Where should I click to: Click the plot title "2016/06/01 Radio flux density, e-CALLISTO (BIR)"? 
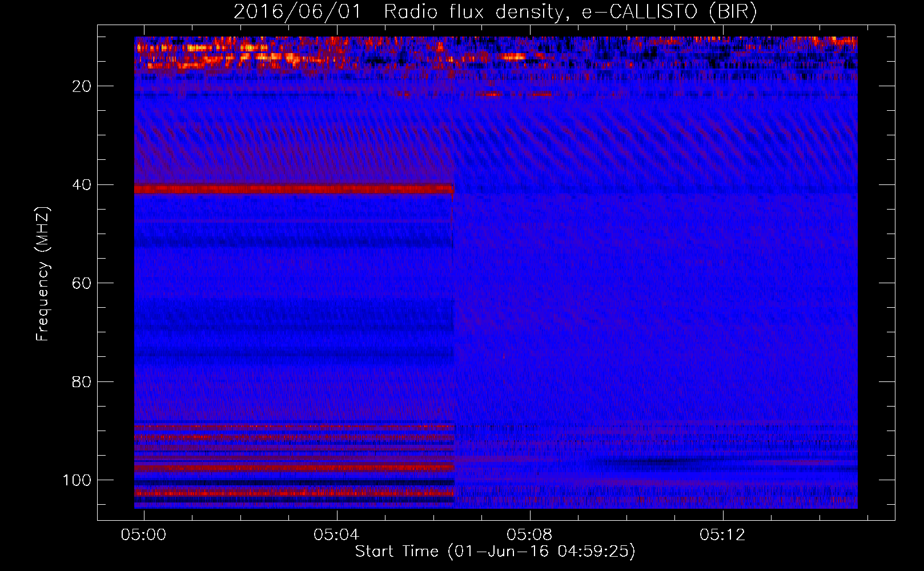click(495, 12)
